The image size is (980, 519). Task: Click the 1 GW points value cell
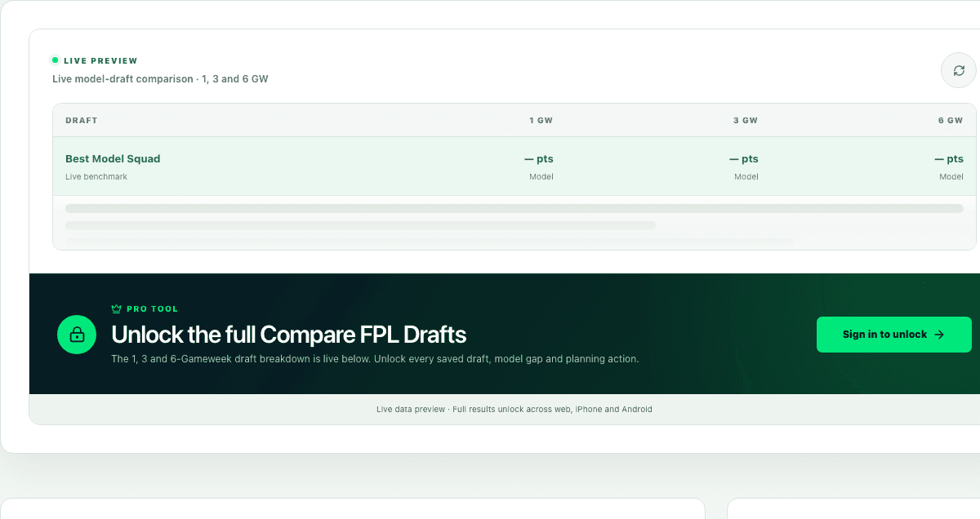click(x=539, y=159)
